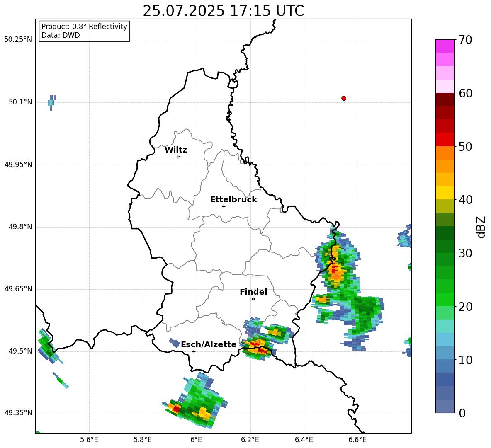The image size is (491, 448).
Task: Click the magenta top colorbar segment
Action: (x=445, y=46)
